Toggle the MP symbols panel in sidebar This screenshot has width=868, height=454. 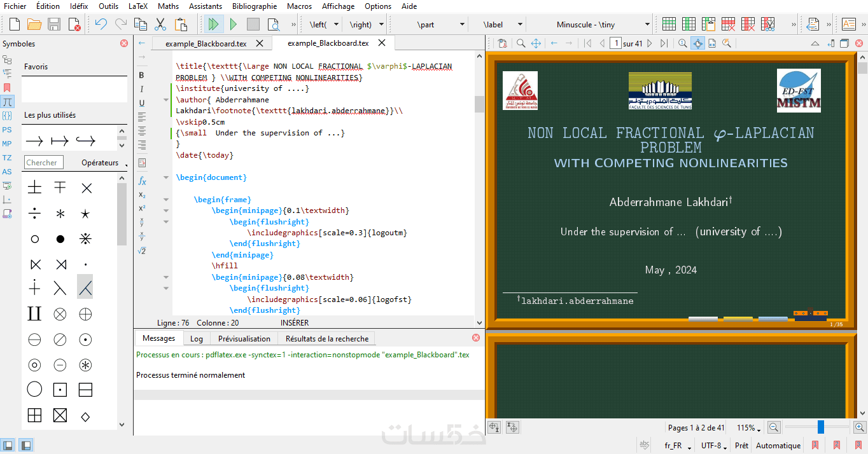(x=7, y=144)
